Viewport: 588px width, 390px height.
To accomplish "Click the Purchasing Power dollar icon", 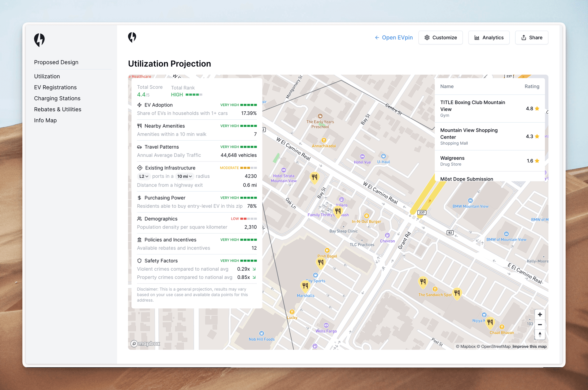I will click(139, 198).
